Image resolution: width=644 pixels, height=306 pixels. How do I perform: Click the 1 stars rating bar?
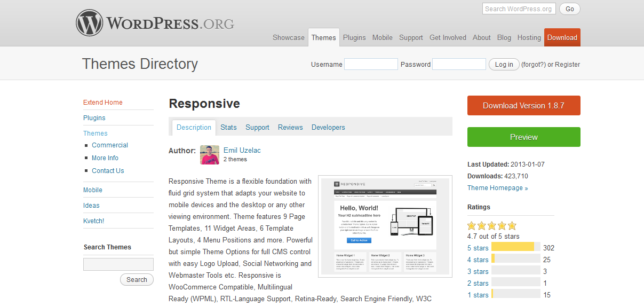pyautogui.click(x=516, y=294)
